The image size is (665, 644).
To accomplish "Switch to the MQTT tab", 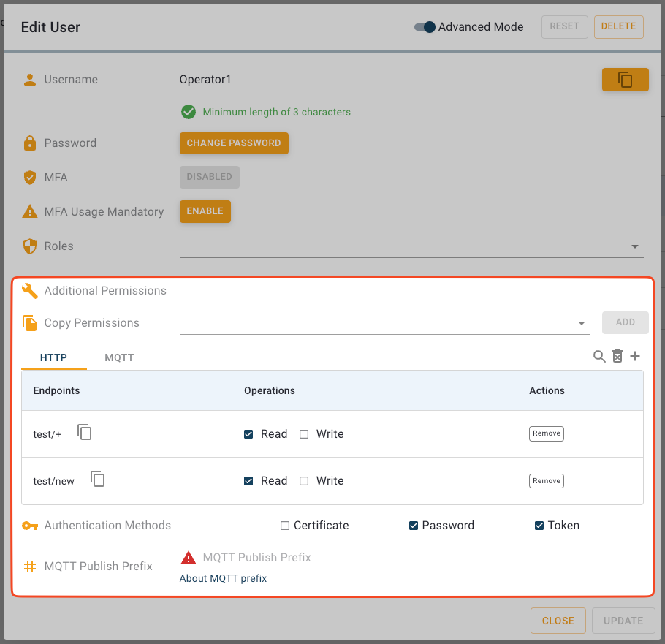I will point(119,357).
